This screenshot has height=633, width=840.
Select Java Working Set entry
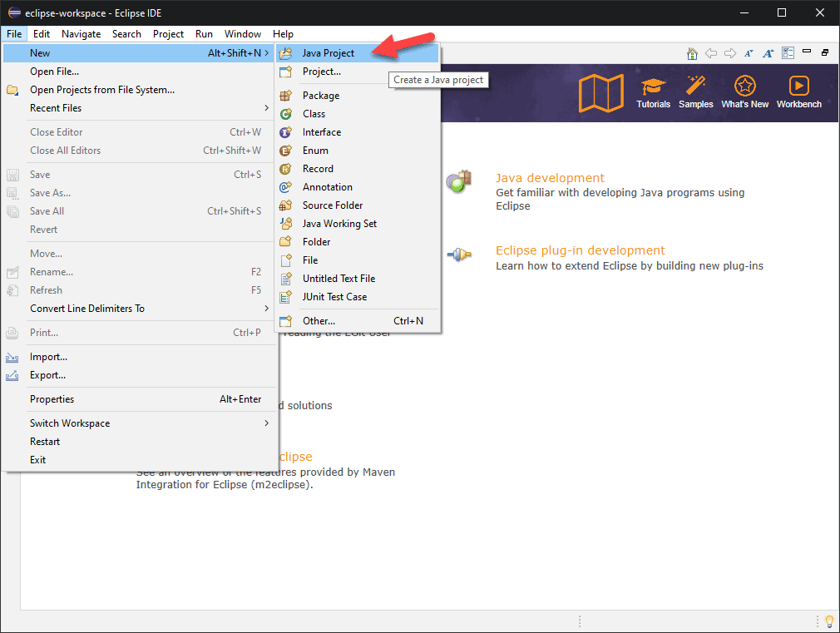coord(358,224)
